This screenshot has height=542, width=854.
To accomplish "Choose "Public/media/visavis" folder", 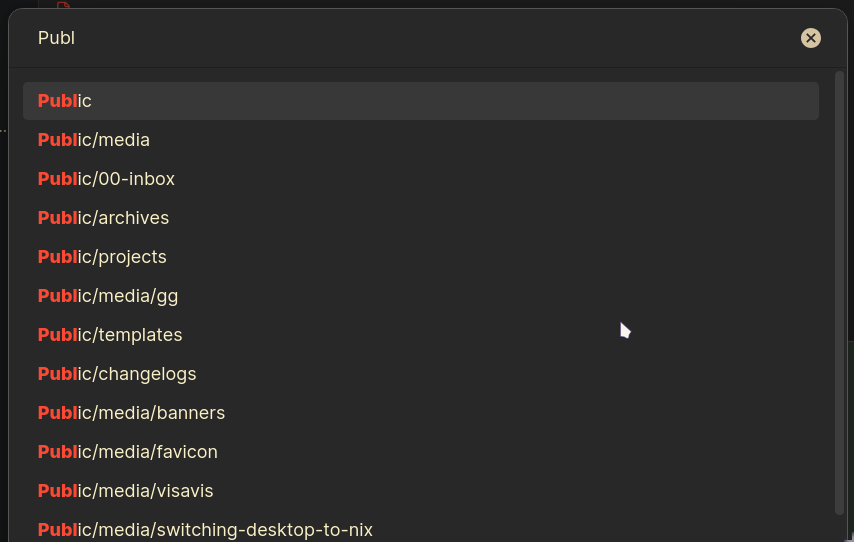I will [420, 491].
